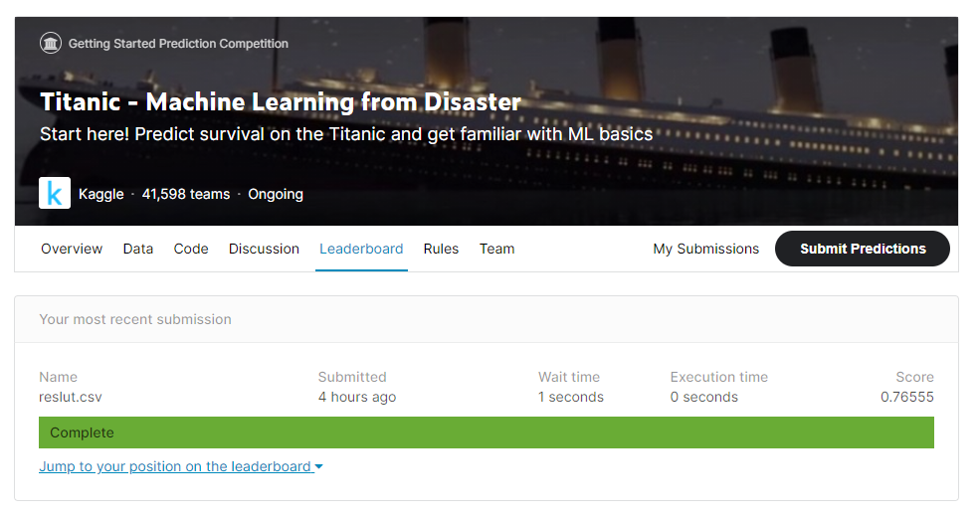
Task: Click the 1 seconds wait time value
Action: [571, 397]
